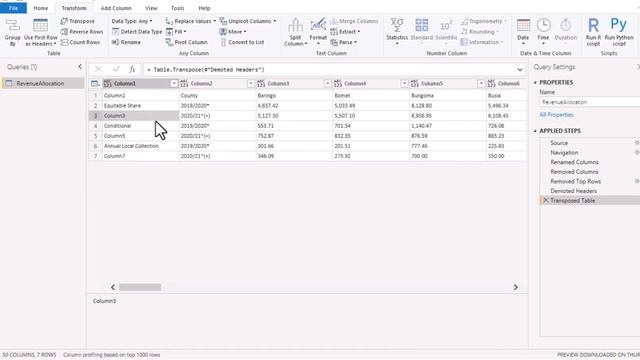Collapse the APPLIED STEPS section
The image size is (640, 360).
pyautogui.click(x=535, y=131)
